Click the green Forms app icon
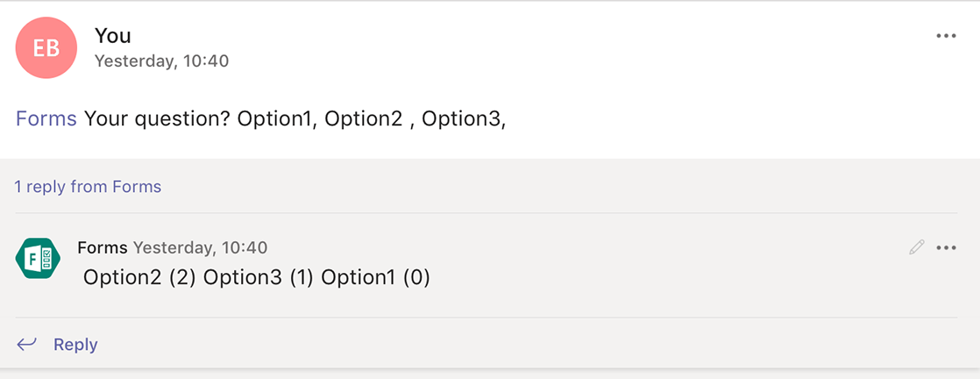This screenshot has width=980, height=379. click(x=38, y=259)
